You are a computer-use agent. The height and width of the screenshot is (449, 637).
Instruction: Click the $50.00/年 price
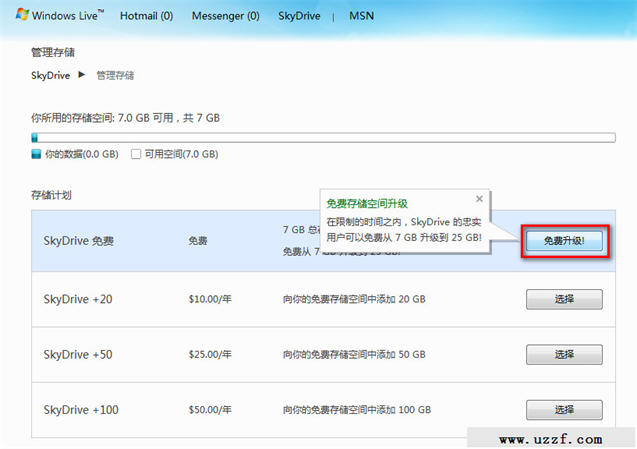click(x=210, y=410)
